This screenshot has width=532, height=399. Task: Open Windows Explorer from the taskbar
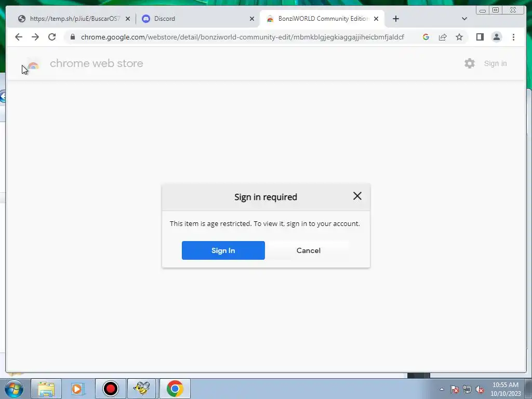pos(46,389)
